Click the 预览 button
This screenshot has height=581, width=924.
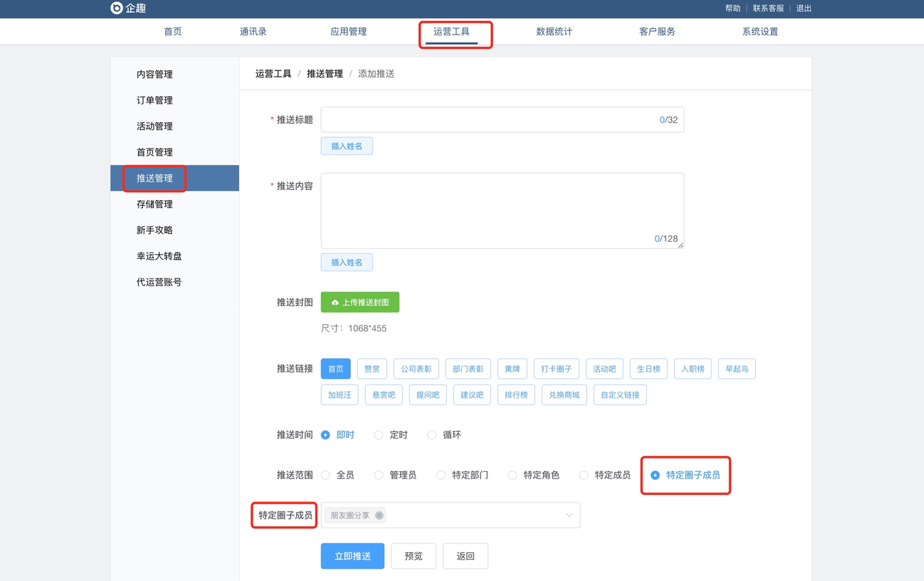[x=414, y=556]
